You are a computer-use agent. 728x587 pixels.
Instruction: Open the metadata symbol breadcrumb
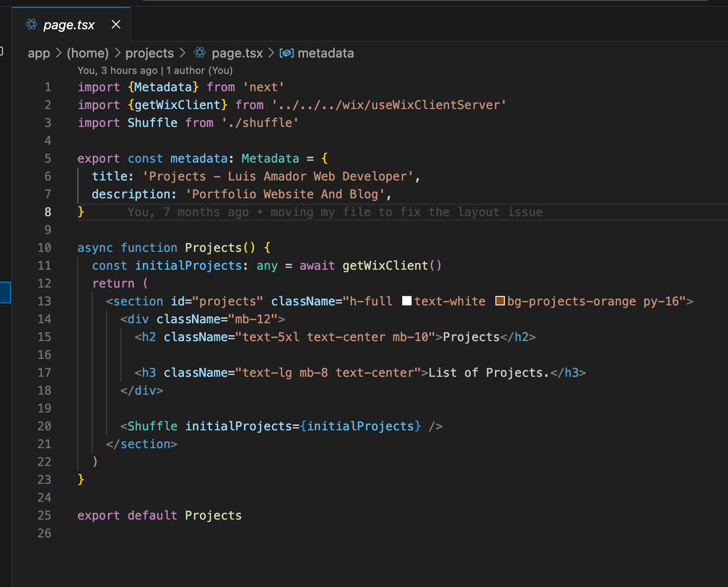(326, 53)
